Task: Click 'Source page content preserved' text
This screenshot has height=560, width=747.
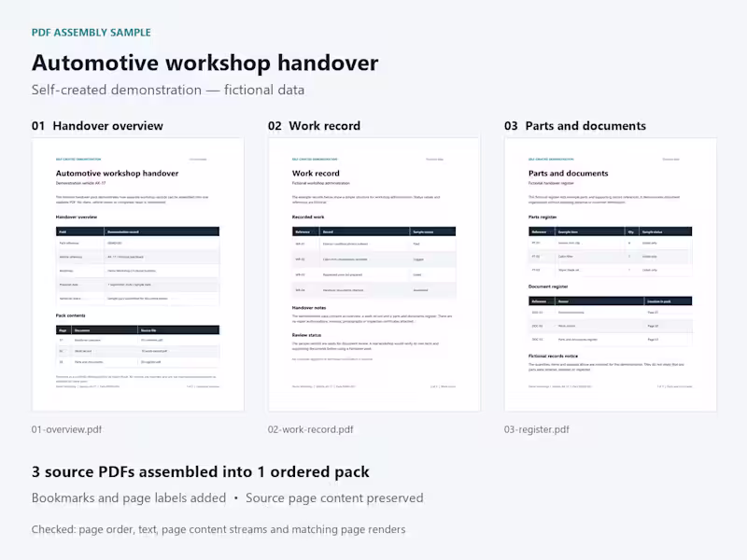Action: pyautogui.click(x=334, y=497)
